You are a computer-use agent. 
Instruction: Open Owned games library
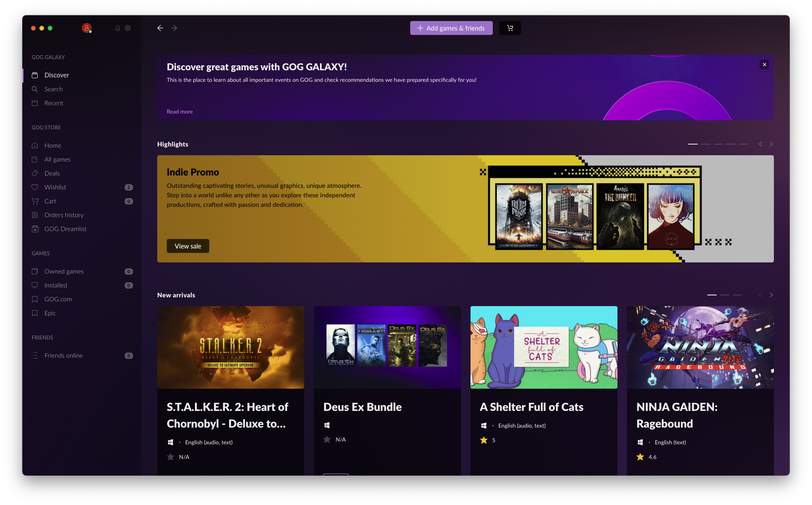click(82, 271)
